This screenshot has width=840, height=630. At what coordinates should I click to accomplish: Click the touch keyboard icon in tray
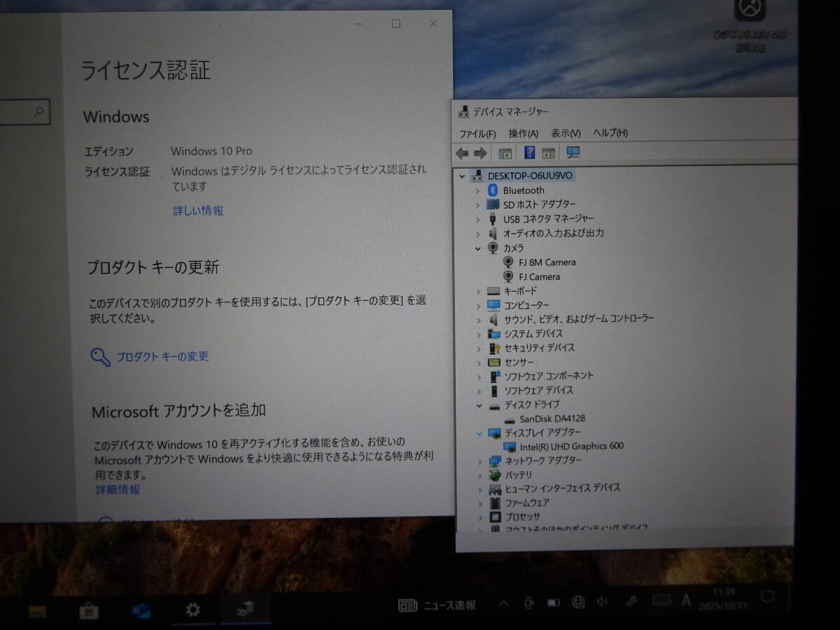(x=661, y=600)
